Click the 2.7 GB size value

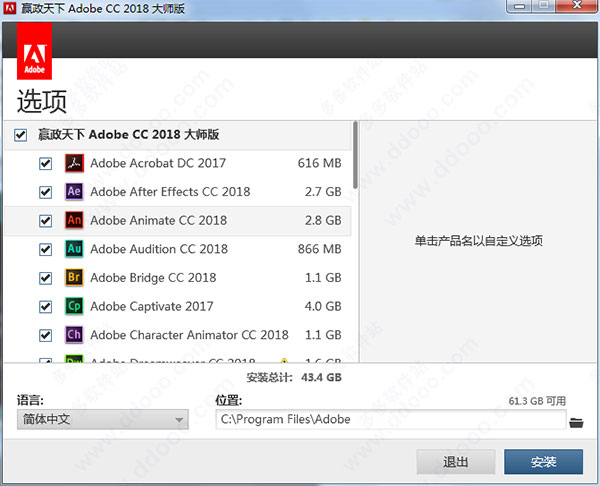pos(323,192)
